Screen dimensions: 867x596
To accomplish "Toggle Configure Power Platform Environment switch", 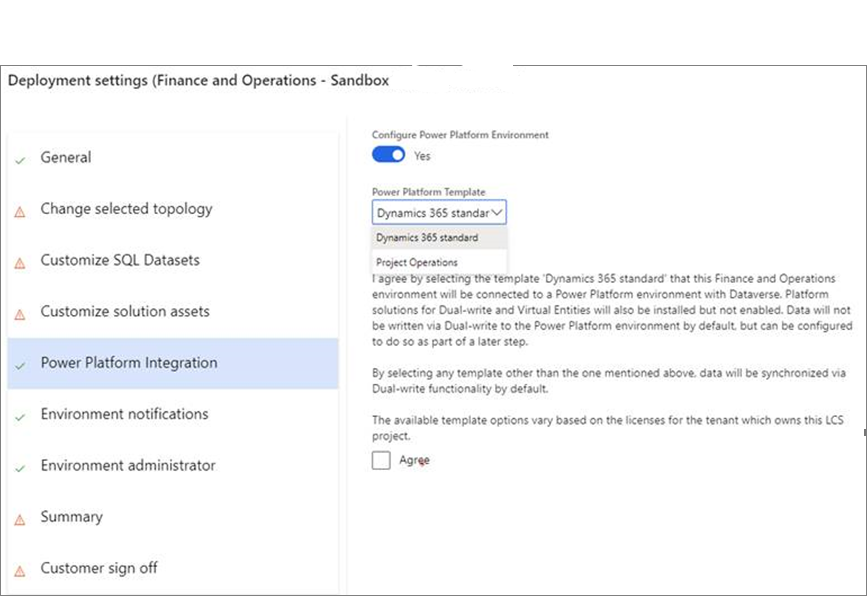I will (388, 155).
